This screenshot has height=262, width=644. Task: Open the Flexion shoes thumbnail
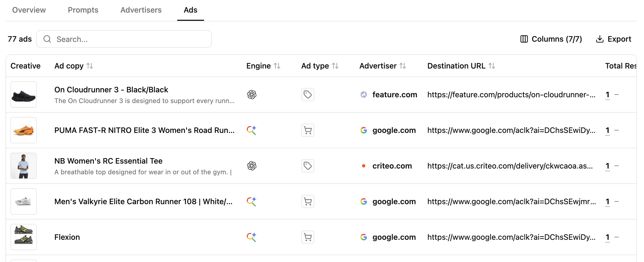pyautogui.click(x=24, y=237)
